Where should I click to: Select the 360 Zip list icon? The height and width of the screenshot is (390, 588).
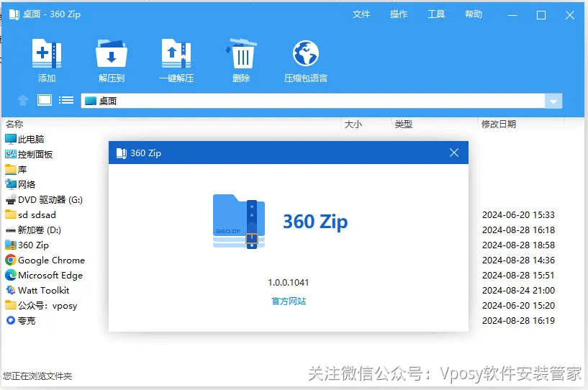click(11, 245)
